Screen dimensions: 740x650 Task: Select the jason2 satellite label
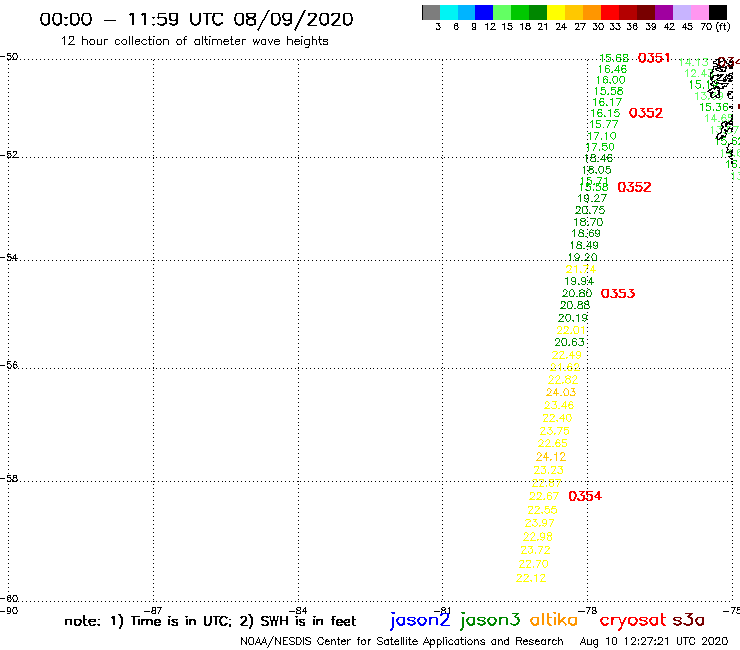click(x=420, y=620)
